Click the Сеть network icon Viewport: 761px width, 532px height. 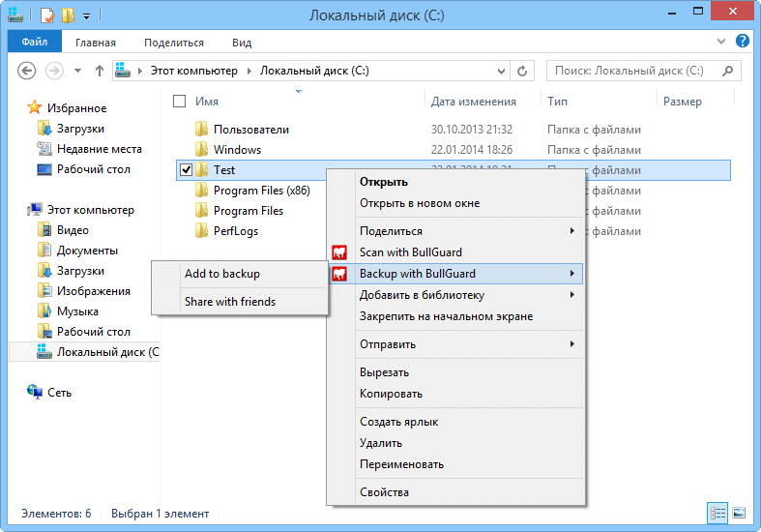(35, 392)
